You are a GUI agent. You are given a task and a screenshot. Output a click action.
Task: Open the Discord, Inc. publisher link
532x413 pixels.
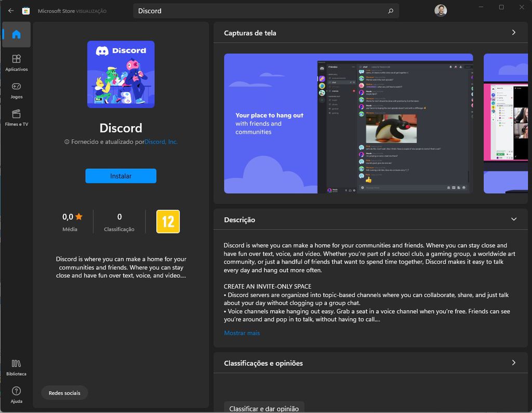point(161,142)
